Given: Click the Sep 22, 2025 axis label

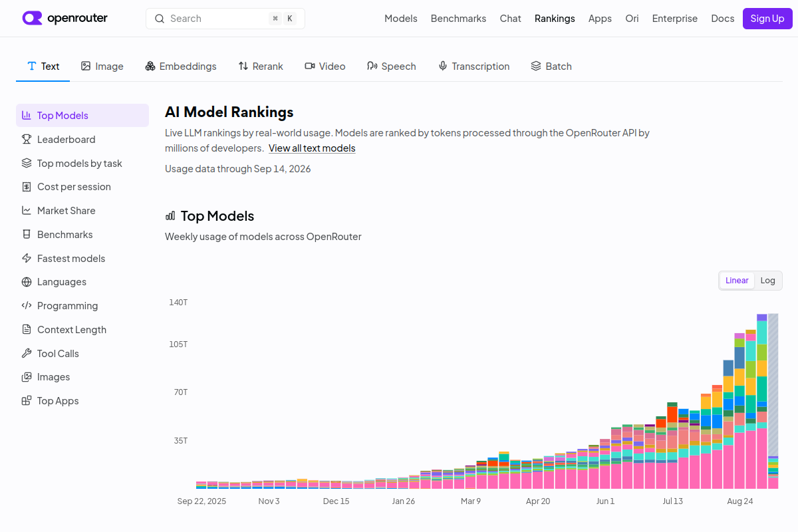Looking at the screenshot, I should pyautogui.click(x=201, y=501).
